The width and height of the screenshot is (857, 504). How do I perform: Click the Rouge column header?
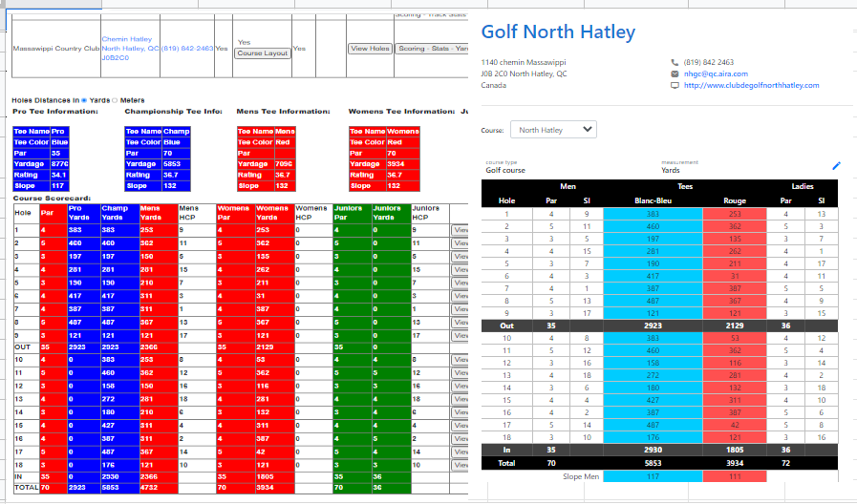point(735,201)
